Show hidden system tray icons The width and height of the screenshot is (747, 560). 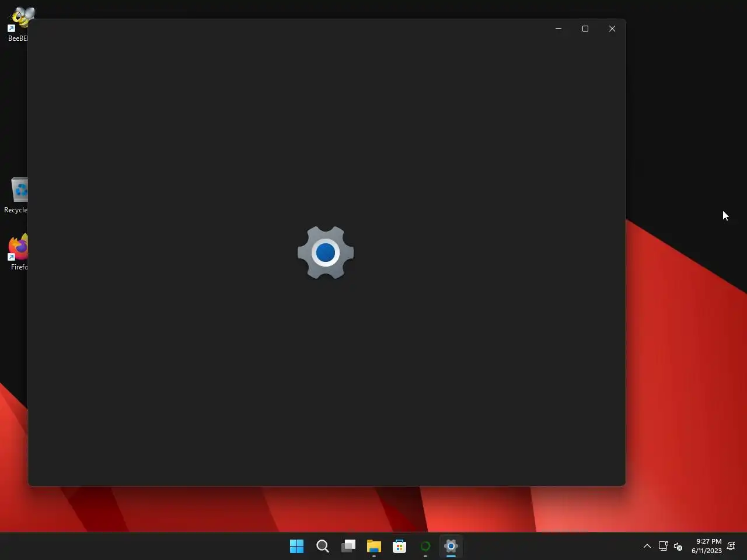coord(647,546)
